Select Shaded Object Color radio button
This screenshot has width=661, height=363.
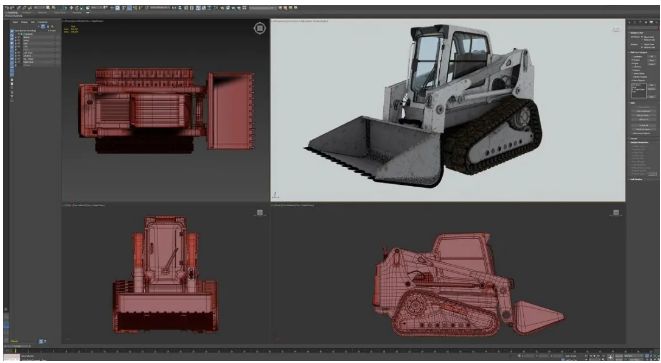click(x=642, y=45)
